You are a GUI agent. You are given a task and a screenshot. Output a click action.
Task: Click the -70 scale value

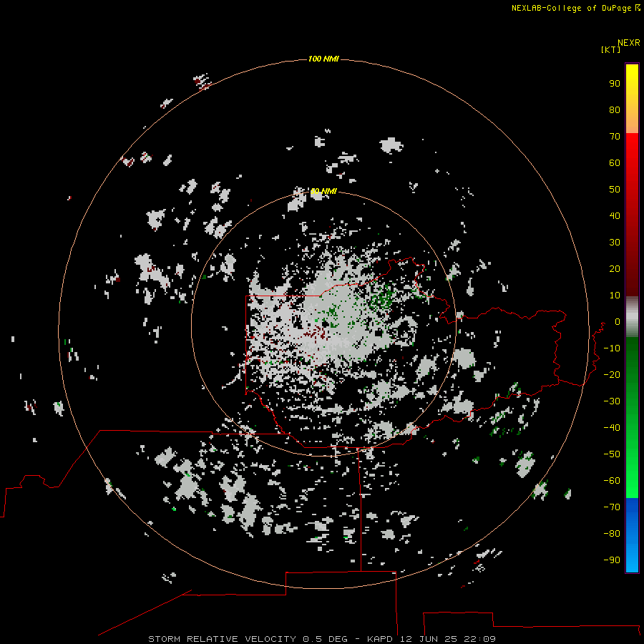(x=612, y=507)
